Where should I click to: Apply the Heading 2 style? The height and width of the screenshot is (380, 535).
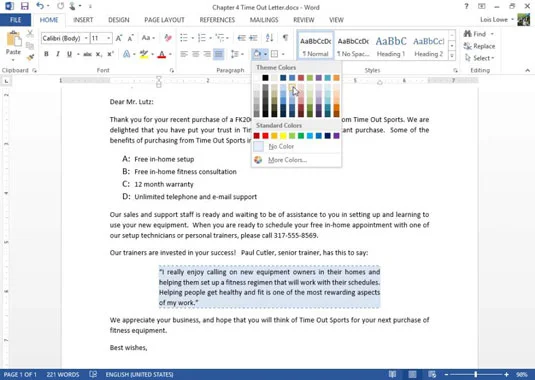coord(429,46)
